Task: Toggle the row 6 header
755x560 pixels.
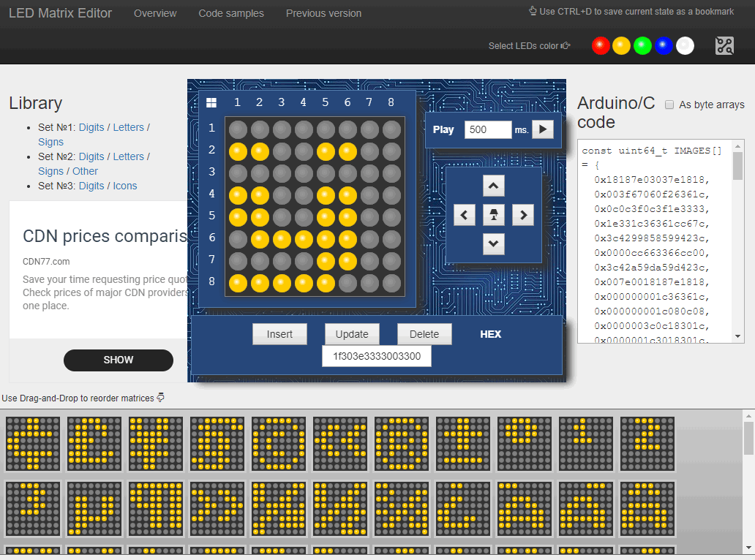Action: coord(212,237)
